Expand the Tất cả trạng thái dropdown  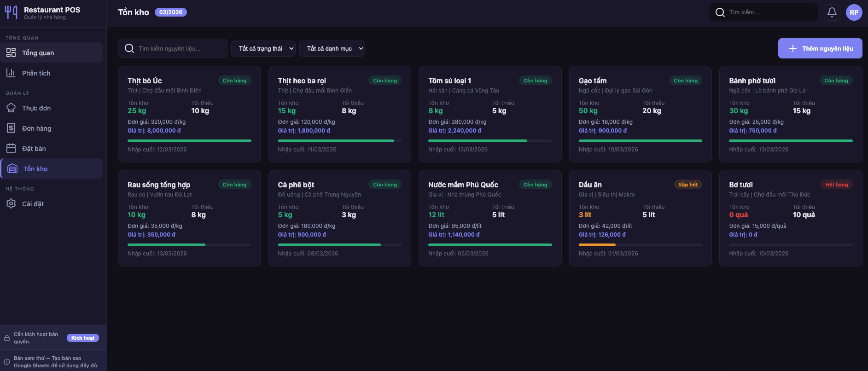pyautogui.click(x=263, y=48)
